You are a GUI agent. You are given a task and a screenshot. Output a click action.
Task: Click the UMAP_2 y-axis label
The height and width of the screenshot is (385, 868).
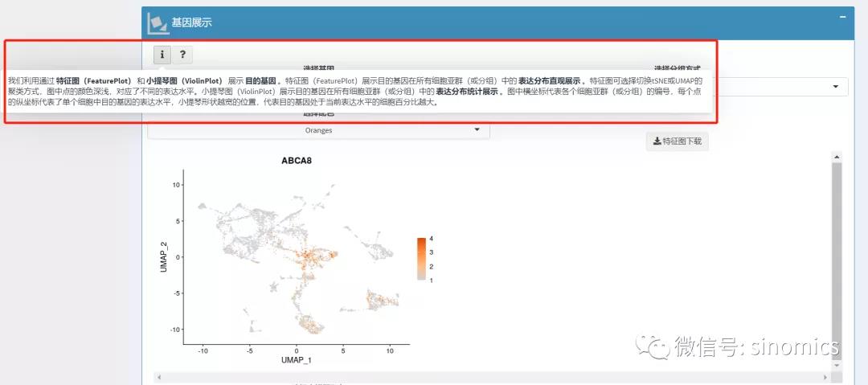[x=163, y=257]
